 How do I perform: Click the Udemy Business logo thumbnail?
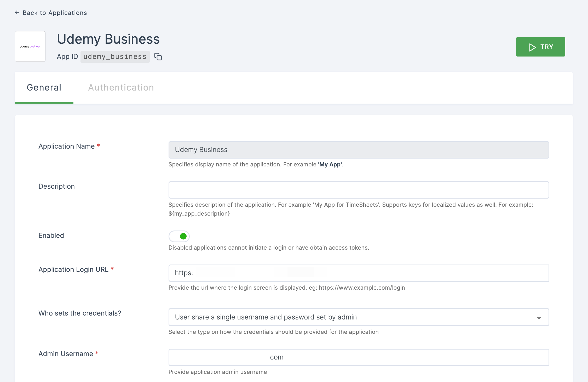point(30,47)
